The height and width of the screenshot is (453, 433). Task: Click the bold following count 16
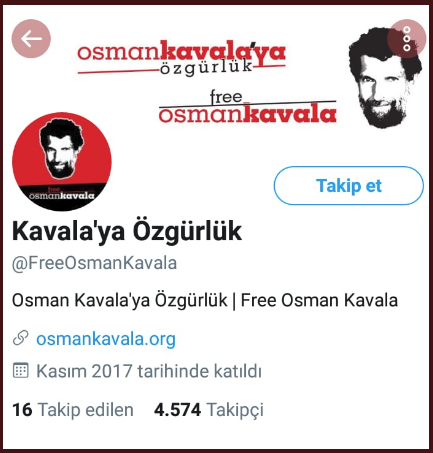(22, 410)
